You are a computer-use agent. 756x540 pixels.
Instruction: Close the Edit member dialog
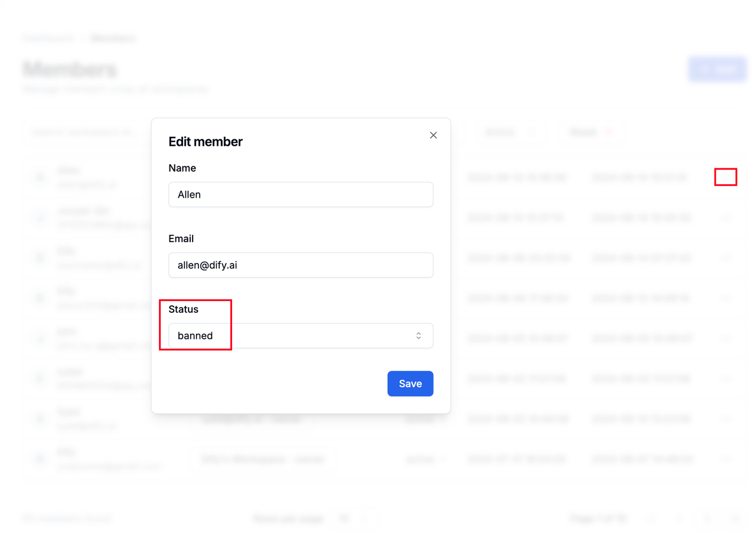coord(433,135)
